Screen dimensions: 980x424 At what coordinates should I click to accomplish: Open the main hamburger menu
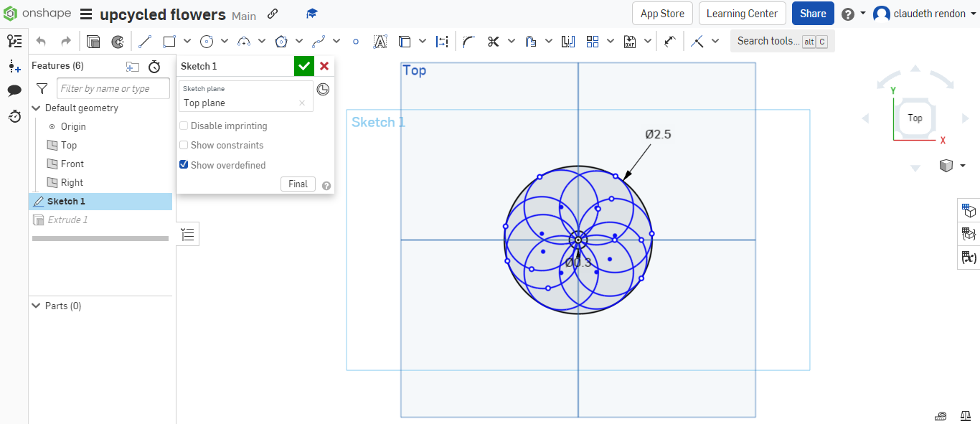86,14
